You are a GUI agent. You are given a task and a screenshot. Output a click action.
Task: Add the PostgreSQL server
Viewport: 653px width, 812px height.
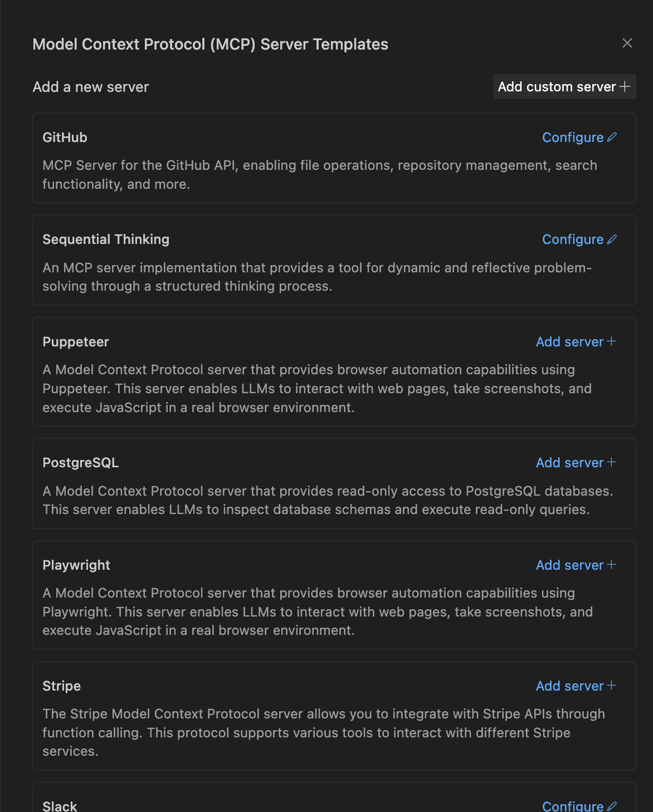[569, 463]
